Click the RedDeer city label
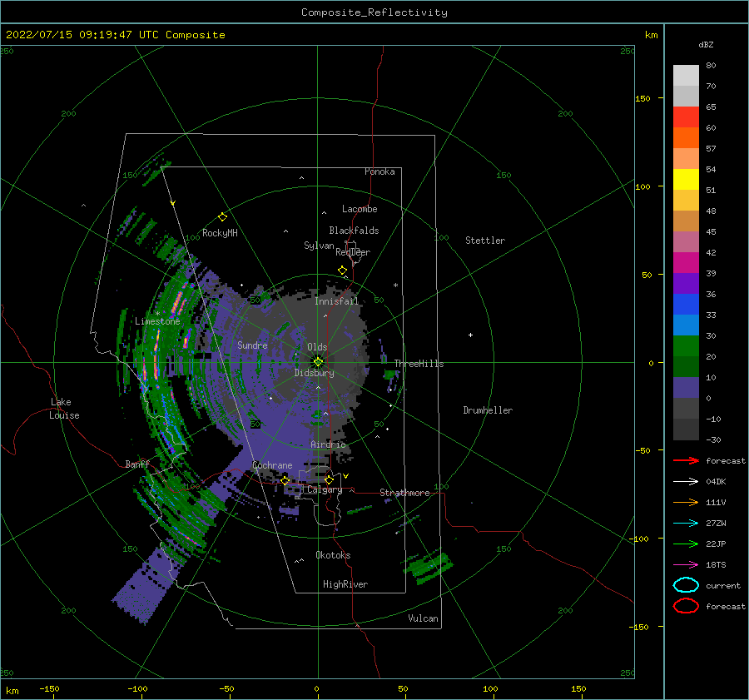Viewport: 749px width, 700px height. (353, 252)
